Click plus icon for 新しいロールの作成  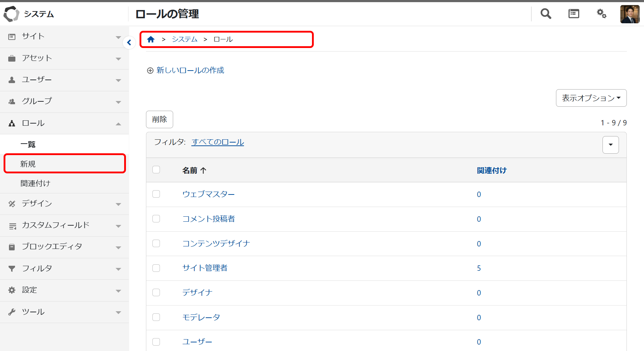[x=150, y=71]
